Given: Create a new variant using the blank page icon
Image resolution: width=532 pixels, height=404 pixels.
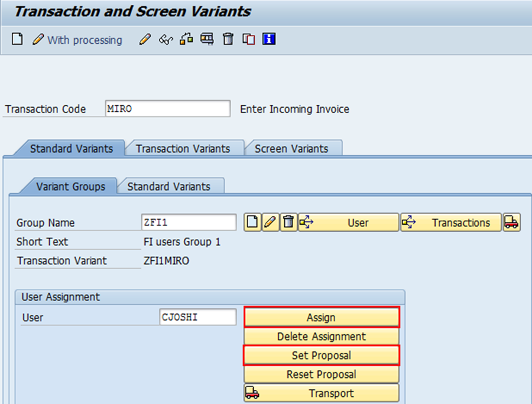Looking at the screenshot, I should coord(17,40).
